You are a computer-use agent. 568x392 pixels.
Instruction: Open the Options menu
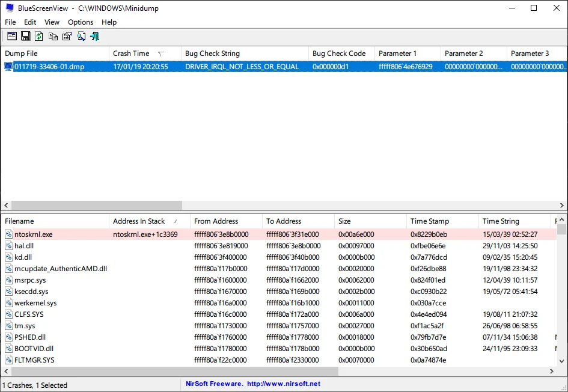pos(81,22)
